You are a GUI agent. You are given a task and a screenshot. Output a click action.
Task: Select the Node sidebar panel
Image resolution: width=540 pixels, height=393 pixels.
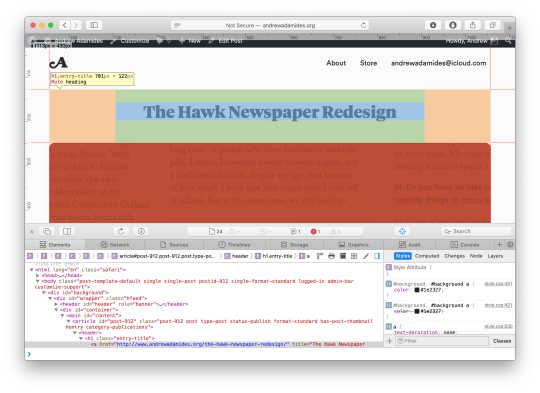476,256
